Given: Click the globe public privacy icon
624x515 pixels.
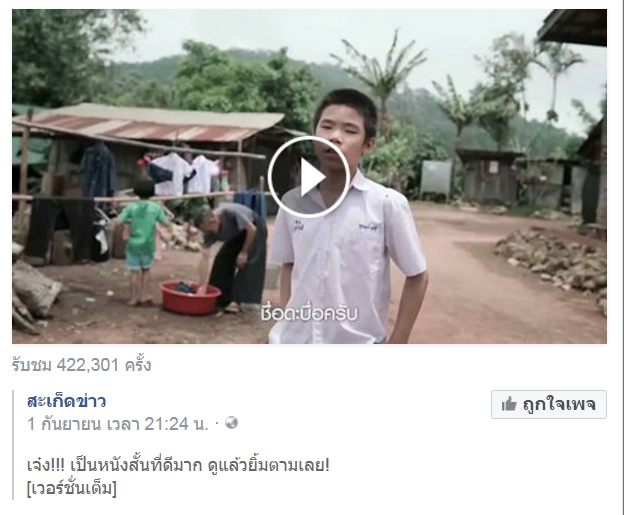Looking at the screenshot, I should coord(231,423).
